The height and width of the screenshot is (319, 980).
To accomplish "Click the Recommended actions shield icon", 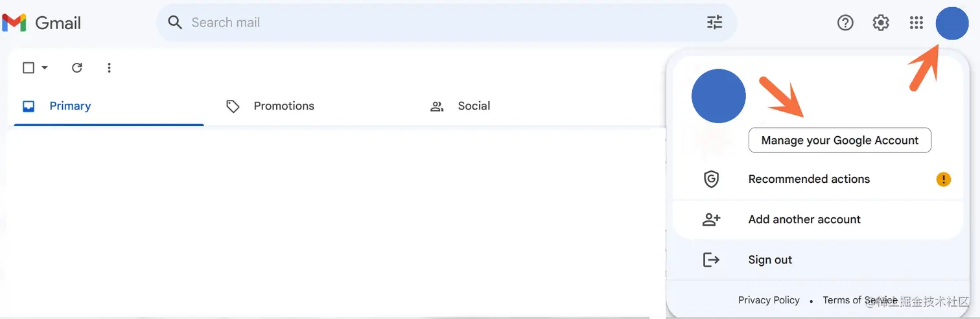I will (x=712, y=179).
